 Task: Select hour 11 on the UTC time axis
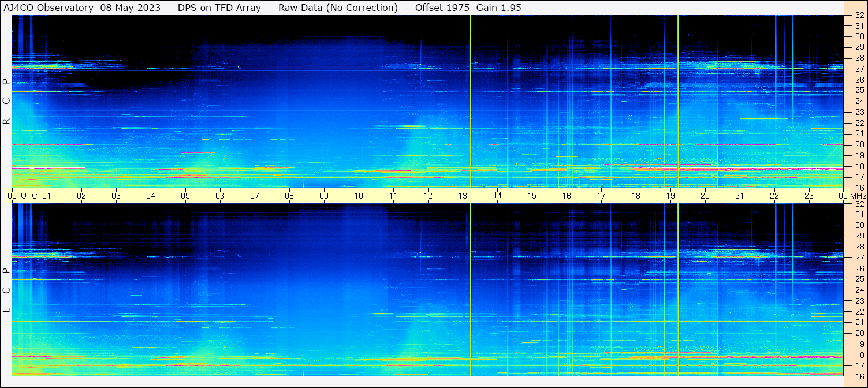click(x=393, y=196)
